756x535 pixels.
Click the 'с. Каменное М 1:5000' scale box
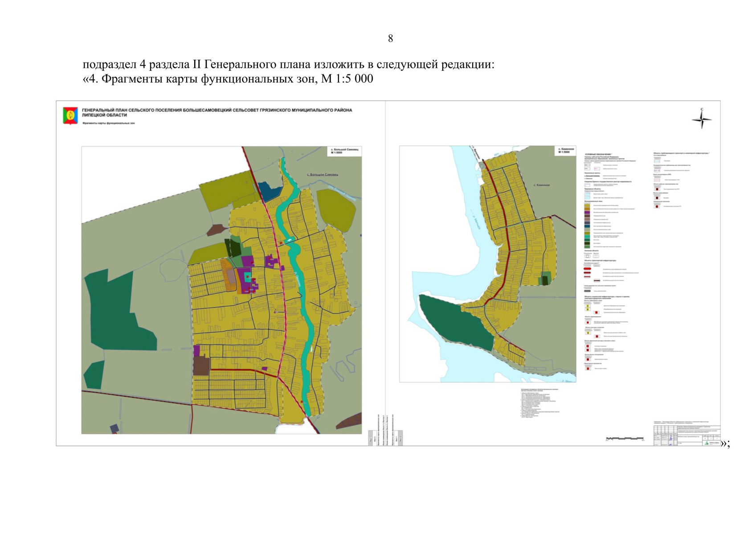coord(566,151)
